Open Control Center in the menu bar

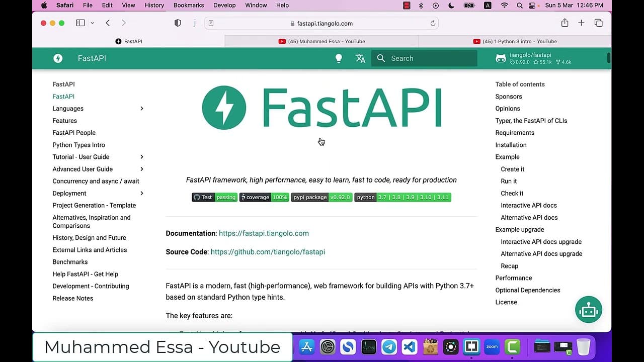pyautogui.click(x=533, y=5)
